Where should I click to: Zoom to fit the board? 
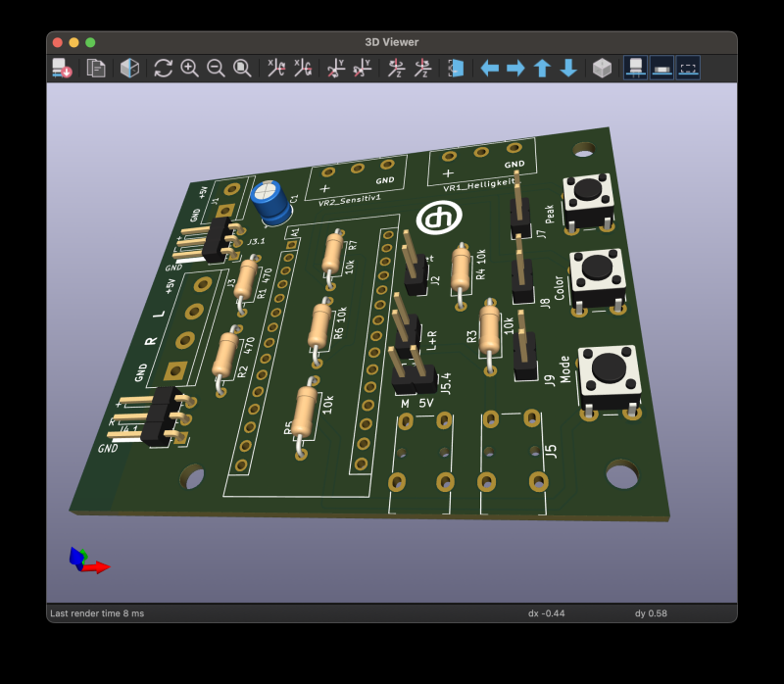coord(241,68)
